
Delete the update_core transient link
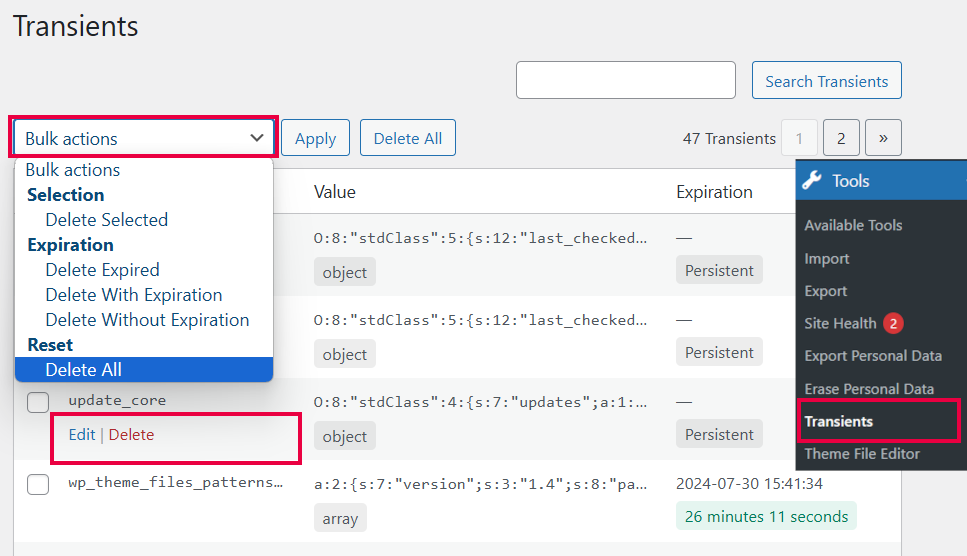tap(131, 435)
